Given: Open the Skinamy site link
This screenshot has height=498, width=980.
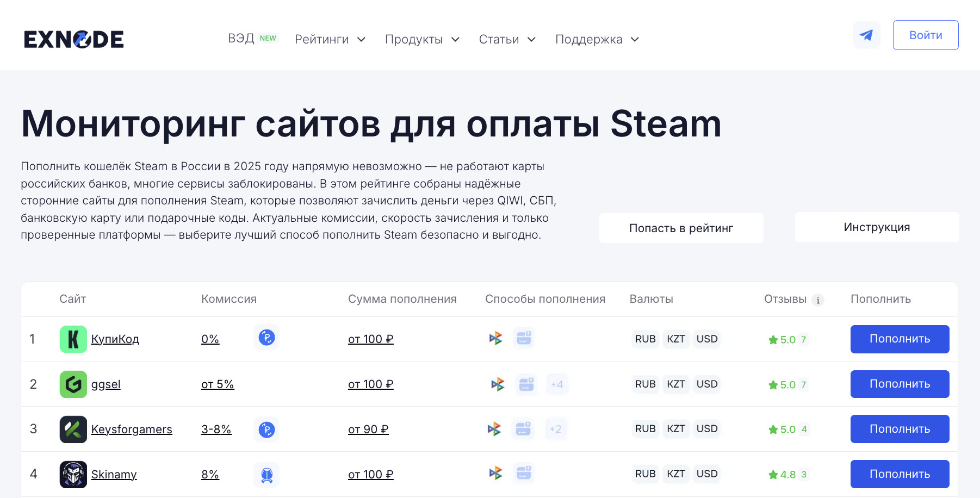Looking at the screenshot, I should [114, 475].
